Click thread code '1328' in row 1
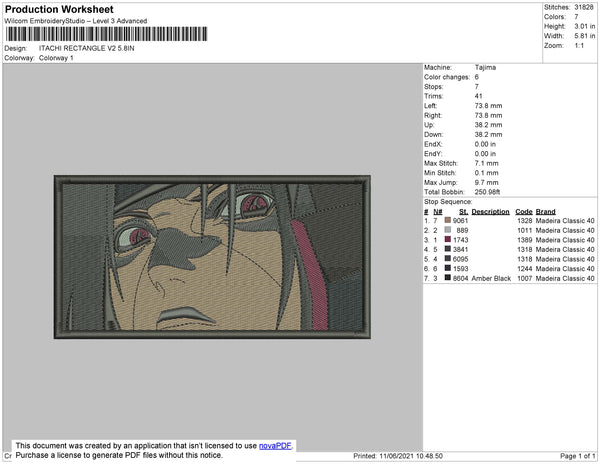 click(525, 221)
